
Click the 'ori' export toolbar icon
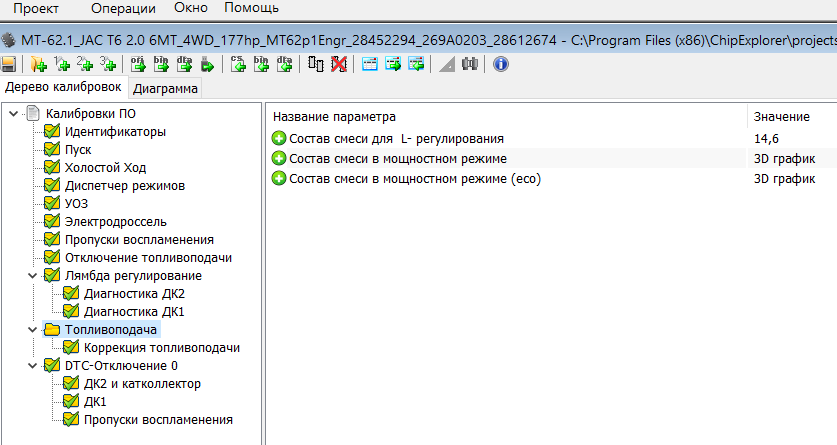coord(139,65)
